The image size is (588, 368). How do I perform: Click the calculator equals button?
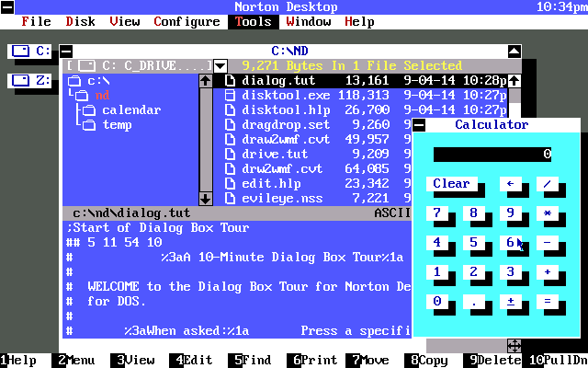tap(548, 301)
